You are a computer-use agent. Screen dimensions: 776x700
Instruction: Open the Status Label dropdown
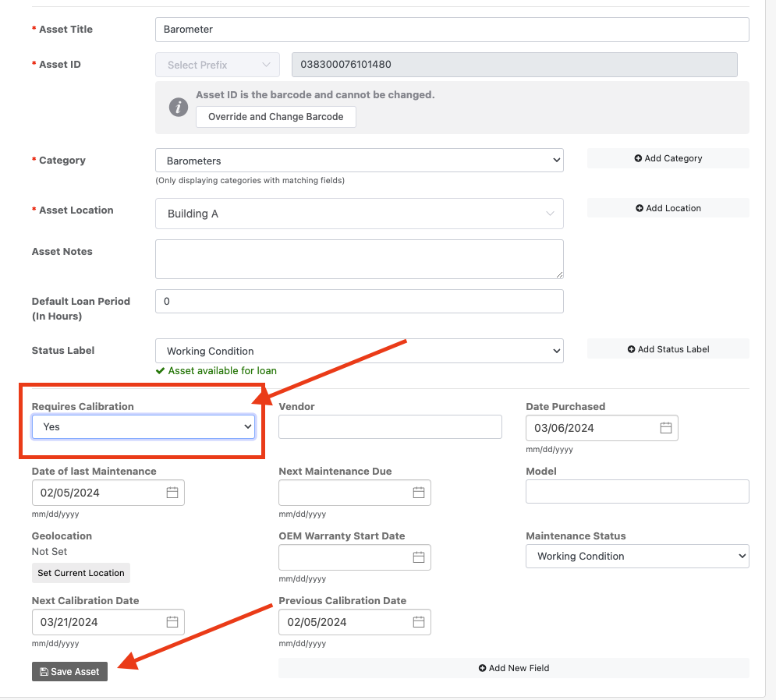point(359,351)
